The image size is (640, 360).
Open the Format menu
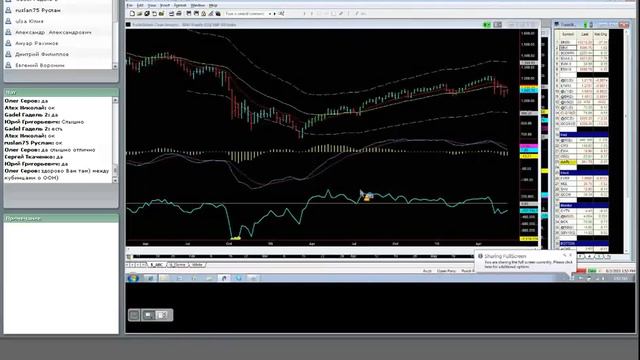pyautogui.click(x=180, y=5)
